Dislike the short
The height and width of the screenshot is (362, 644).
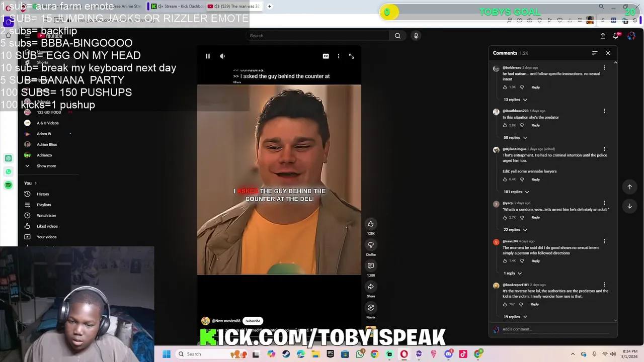[371, 245]
